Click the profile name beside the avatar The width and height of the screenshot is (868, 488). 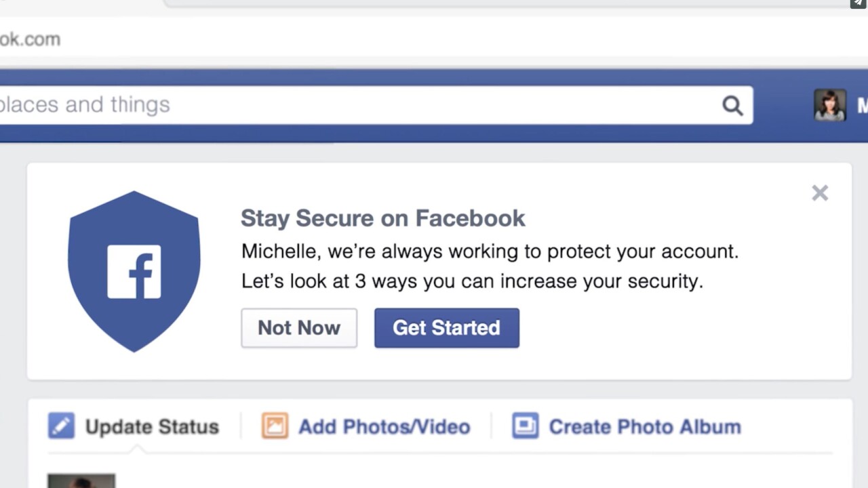[x=862, y=106]
